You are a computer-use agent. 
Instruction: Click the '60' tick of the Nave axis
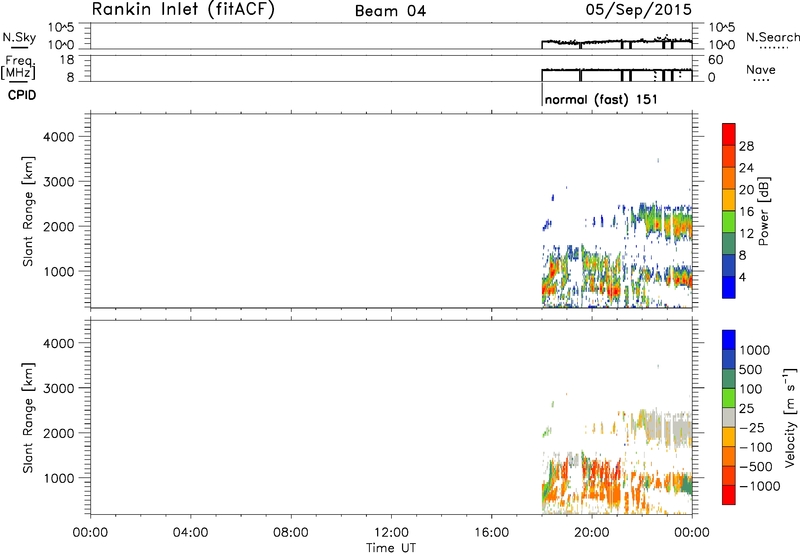point(715,60)
